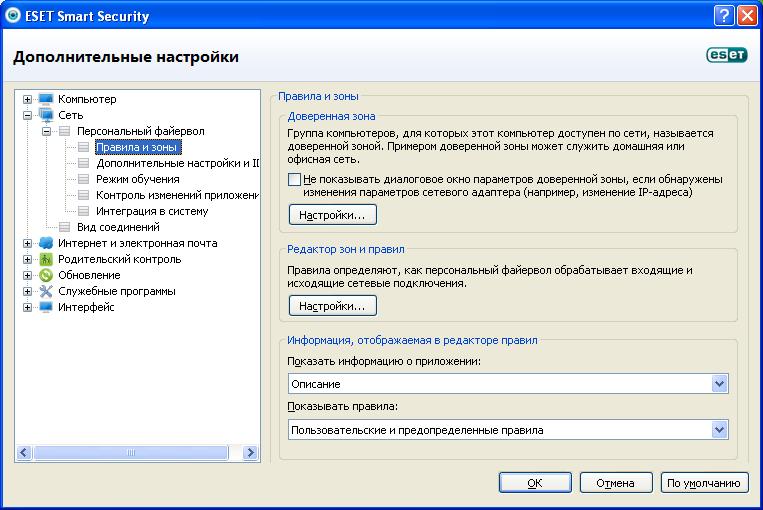Select the Родительский контроль label

[120, 259]
